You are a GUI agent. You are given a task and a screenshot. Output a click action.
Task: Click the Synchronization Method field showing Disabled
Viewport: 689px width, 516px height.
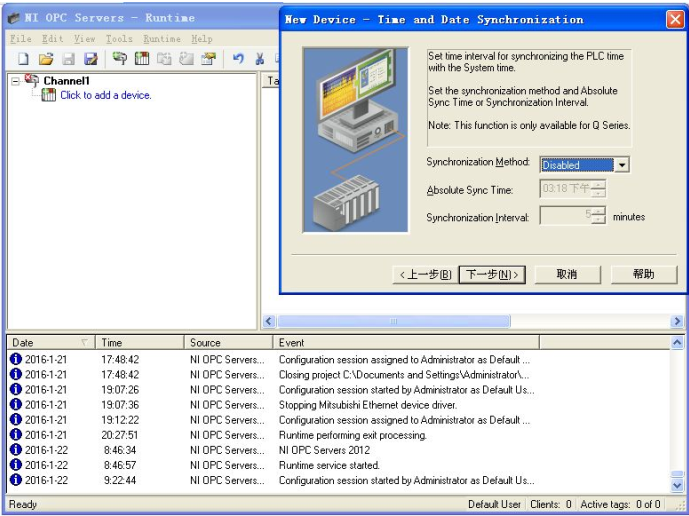click(577, 165)
